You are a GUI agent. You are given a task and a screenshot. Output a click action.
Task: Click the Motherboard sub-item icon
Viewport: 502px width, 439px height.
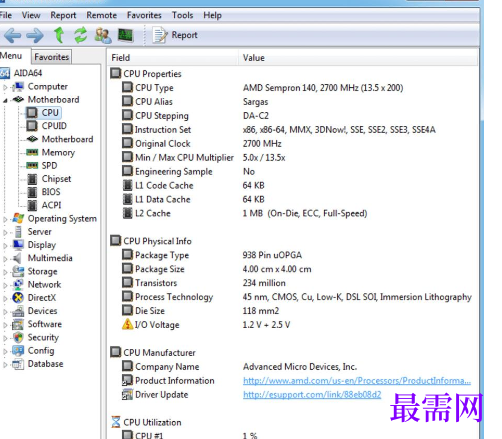click(32, 139)
